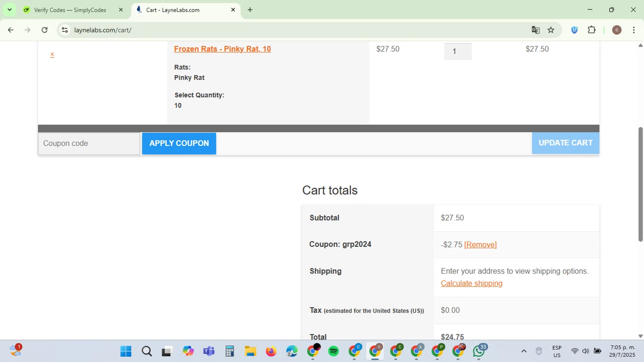Click the Subtotal $27.50 value
Screen dimensions: 644x362
pos(453,218)
